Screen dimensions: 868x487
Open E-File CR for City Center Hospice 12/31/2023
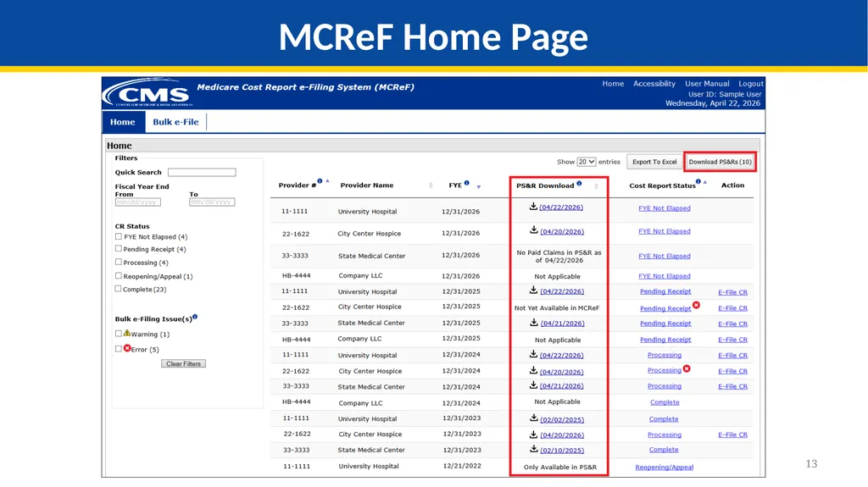732,435
